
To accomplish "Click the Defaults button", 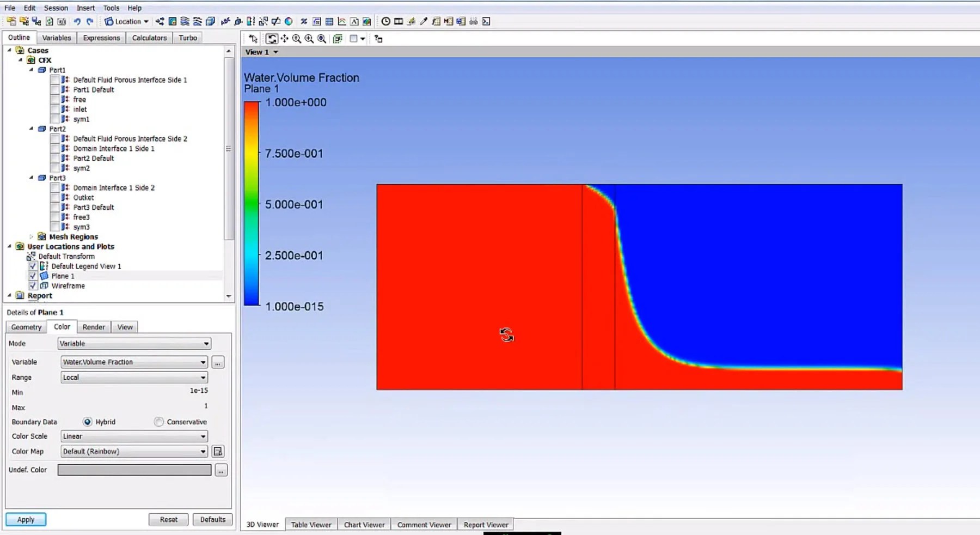I will [x=212, y=519].
